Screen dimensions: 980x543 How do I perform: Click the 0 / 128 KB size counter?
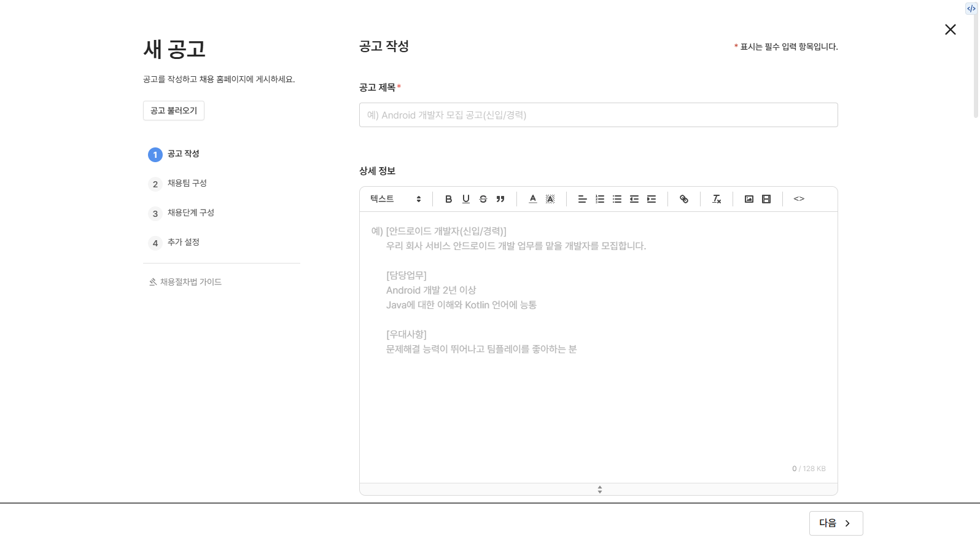809,469
